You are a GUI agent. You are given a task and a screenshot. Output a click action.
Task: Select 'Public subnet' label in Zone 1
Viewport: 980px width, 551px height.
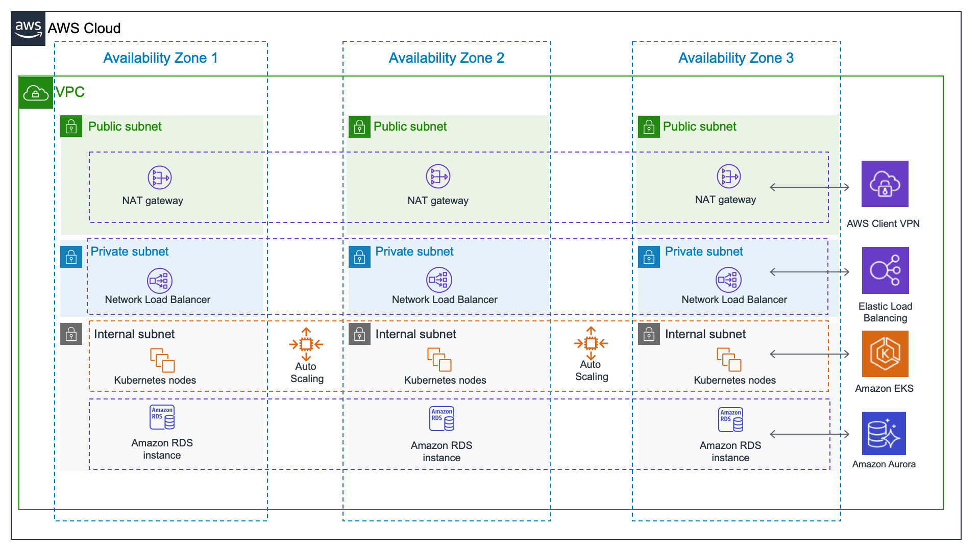click(x=125, y=127)
